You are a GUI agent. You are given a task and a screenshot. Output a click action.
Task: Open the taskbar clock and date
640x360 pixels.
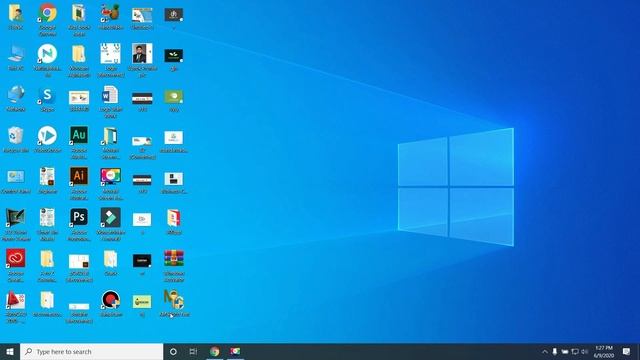pyautogui.click(x=604, y=351)
